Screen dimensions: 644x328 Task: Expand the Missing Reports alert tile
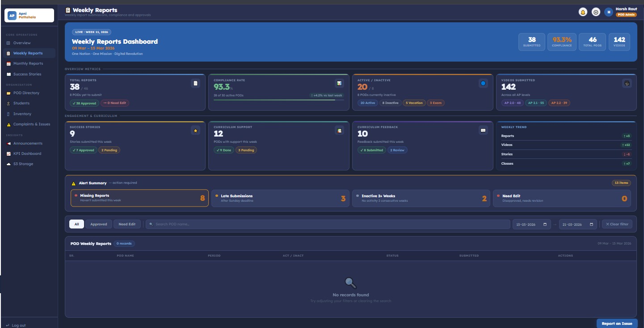pyautogui.click(x=139, y=198)
